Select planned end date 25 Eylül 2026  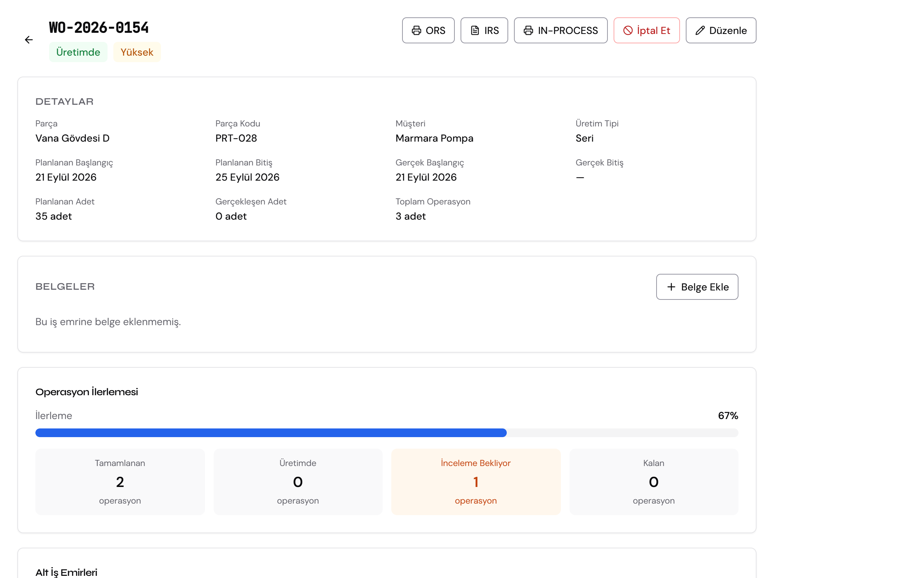coord(247,177)
